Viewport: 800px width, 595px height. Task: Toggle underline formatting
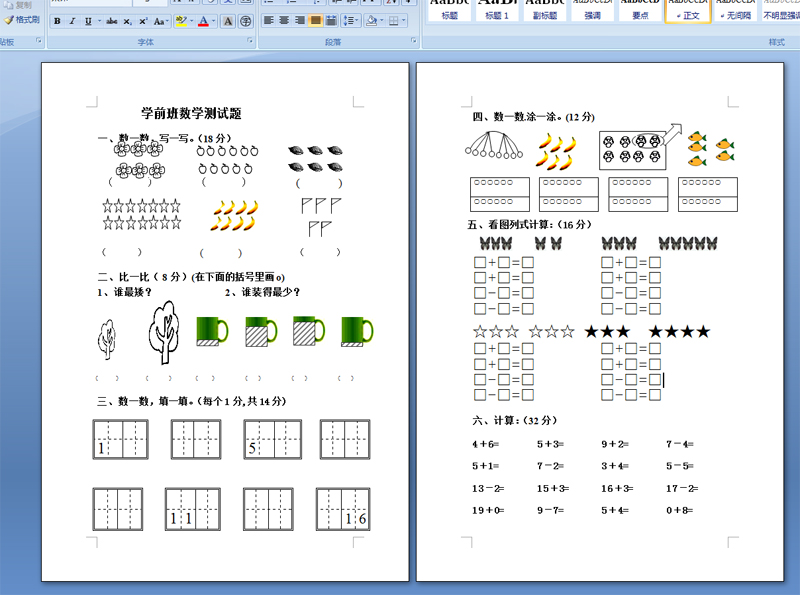click(88, 21)
